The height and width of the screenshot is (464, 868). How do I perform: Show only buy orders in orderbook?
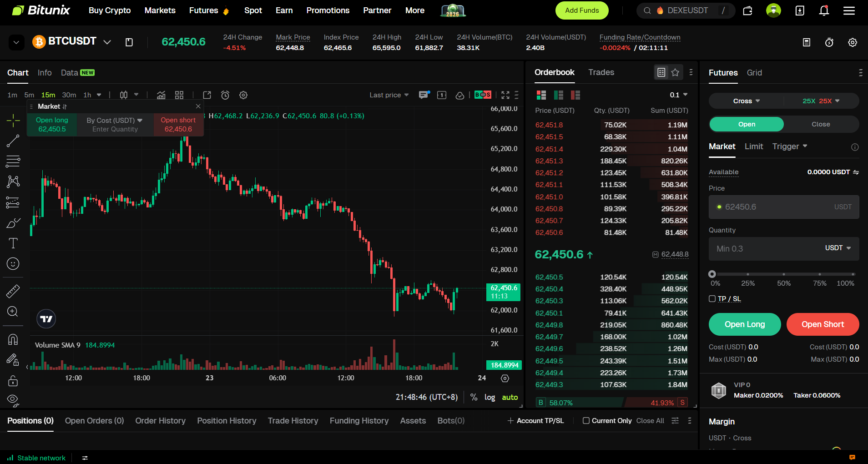(559, 95)
